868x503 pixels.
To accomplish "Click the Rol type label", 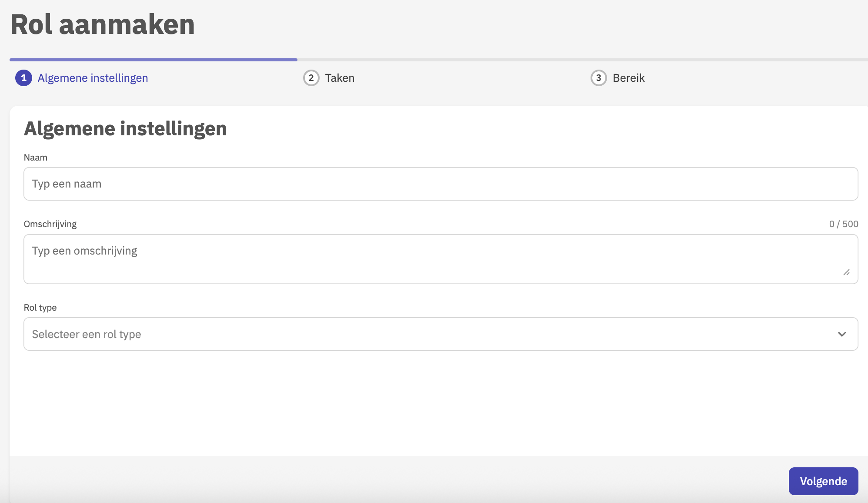I will [40, 308].
